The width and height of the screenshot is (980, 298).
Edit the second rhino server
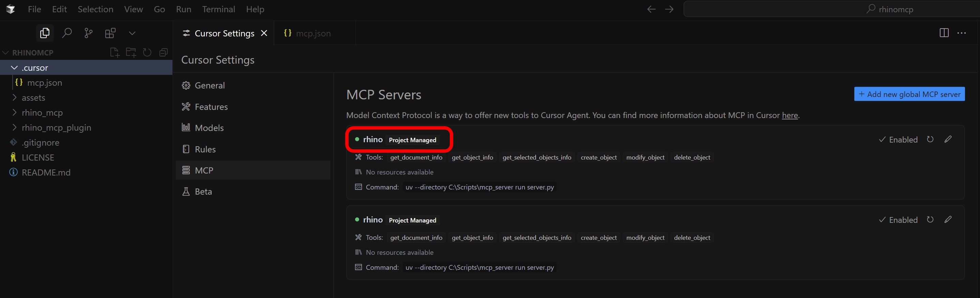point(948,219)
